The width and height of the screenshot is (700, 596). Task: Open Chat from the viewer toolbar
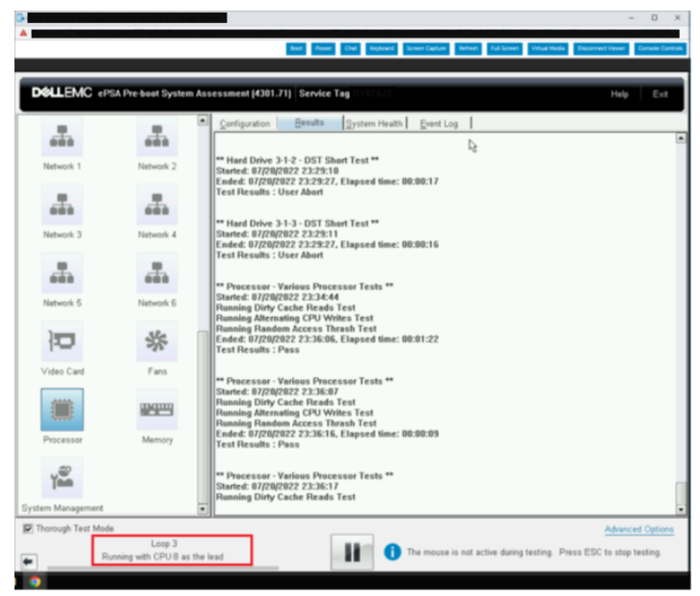coord(350,48)
